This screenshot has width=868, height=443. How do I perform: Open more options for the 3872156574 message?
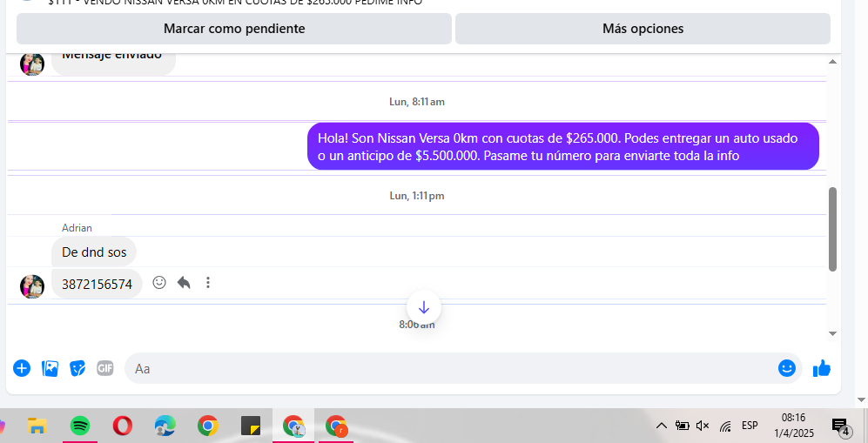pyautogui.click(x=208, y=283)
